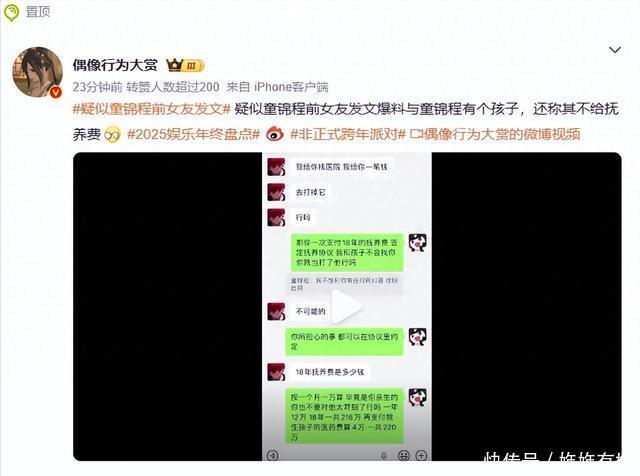This screenshot has height=476, width=640.
Task: Click the Weibo eye logo icon
Action: [x=275, y=134]
